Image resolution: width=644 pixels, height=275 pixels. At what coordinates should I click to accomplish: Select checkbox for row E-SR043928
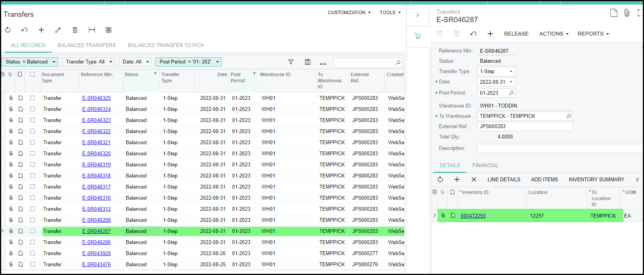pos(33,253)
